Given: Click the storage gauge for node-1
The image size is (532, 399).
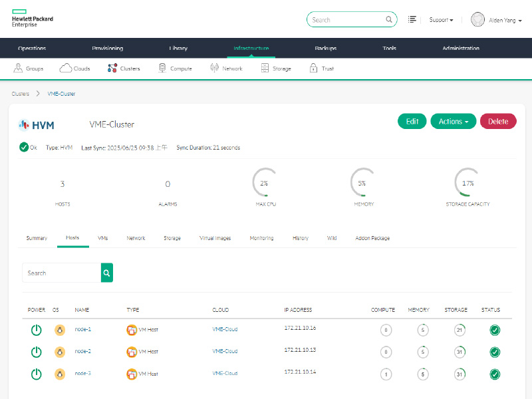Looking at the screenshot, I should (460, 330).
